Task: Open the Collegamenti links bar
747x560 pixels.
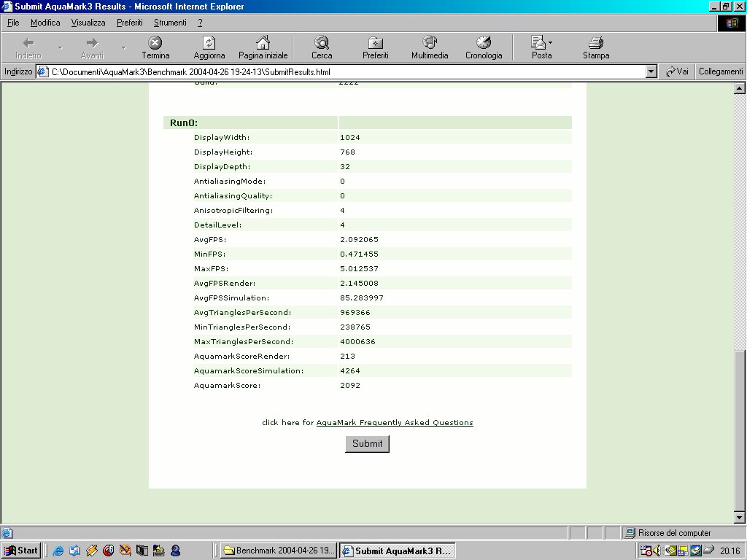Action: pos(720,71)
